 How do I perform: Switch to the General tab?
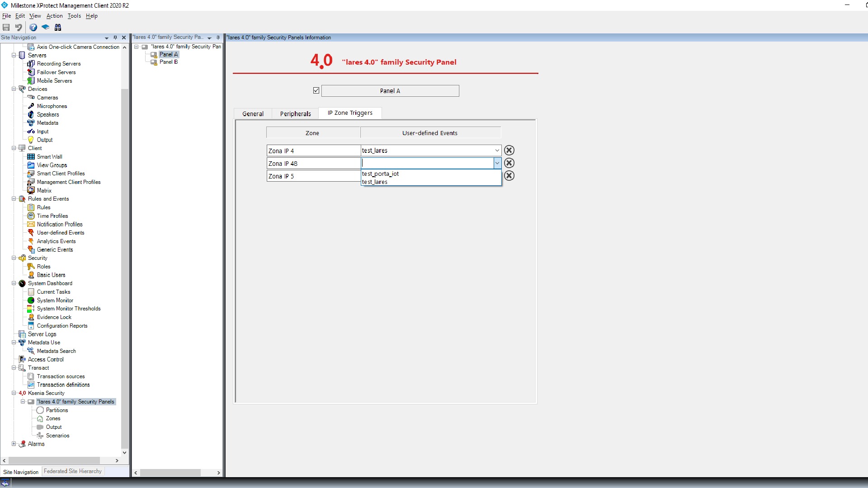click(x=253, y=114)
